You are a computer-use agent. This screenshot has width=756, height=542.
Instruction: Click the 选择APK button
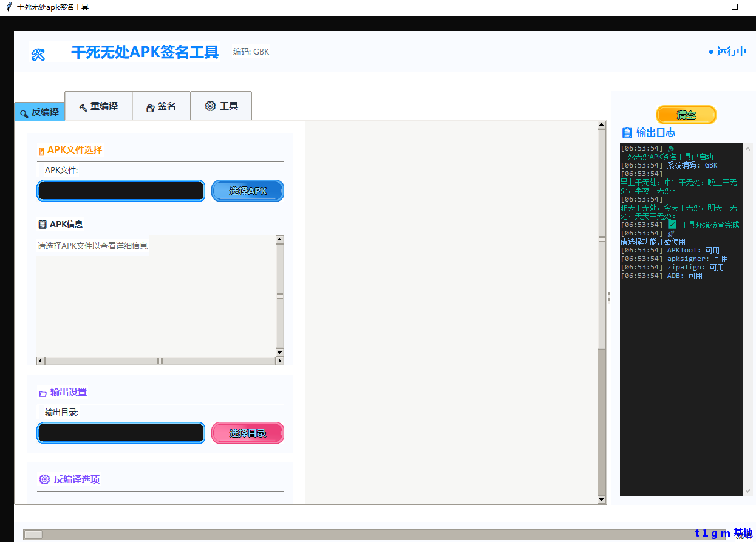click(x=248, y=191)
